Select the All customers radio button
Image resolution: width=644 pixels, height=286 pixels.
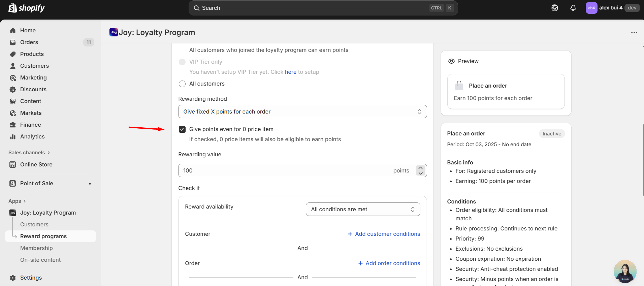click(182, 84)
